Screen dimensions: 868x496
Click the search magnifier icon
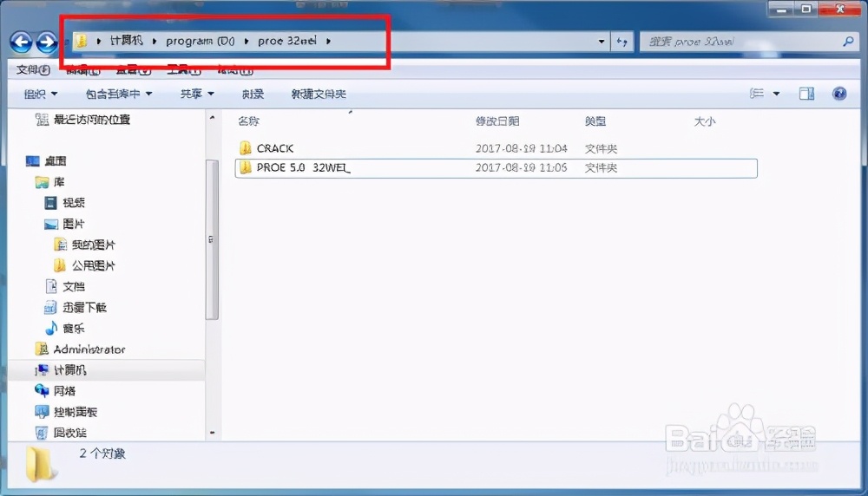pos(848,41)
